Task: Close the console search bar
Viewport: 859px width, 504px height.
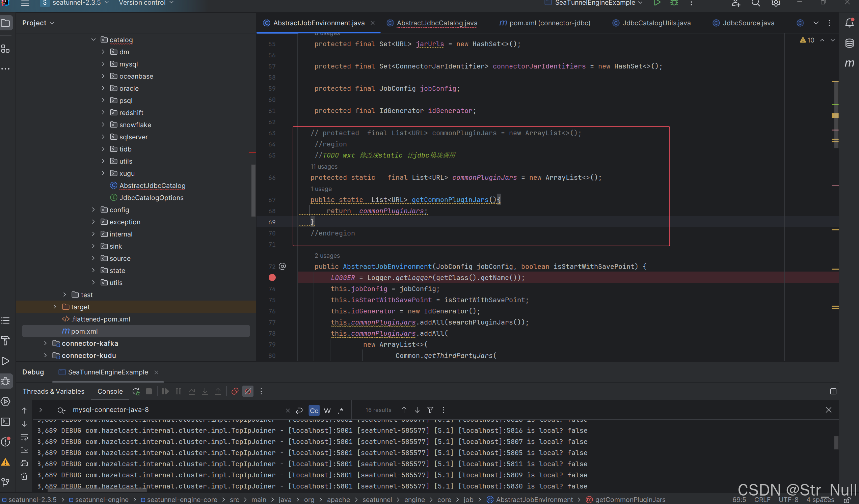Action: point(829,410)
